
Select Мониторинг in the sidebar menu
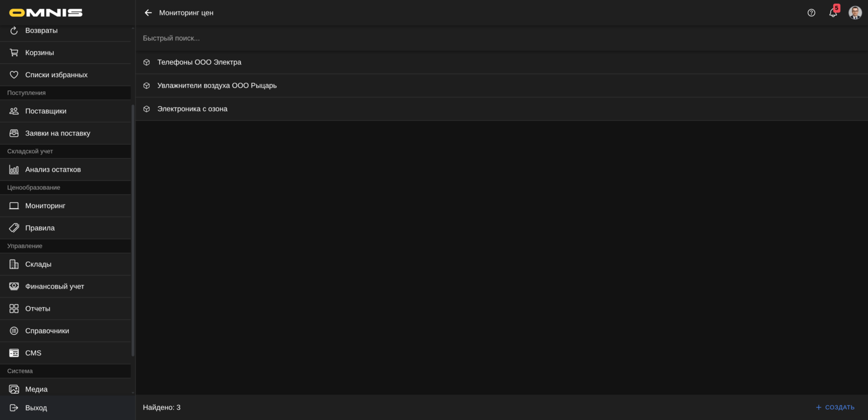pyautogui.click(x=45, y=206)
